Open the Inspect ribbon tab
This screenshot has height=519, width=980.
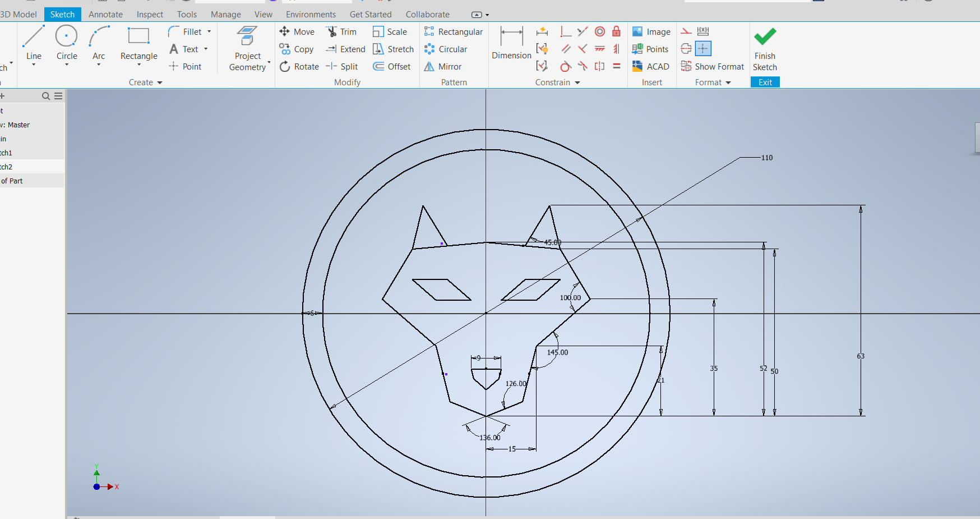click(x=150, y=15)
